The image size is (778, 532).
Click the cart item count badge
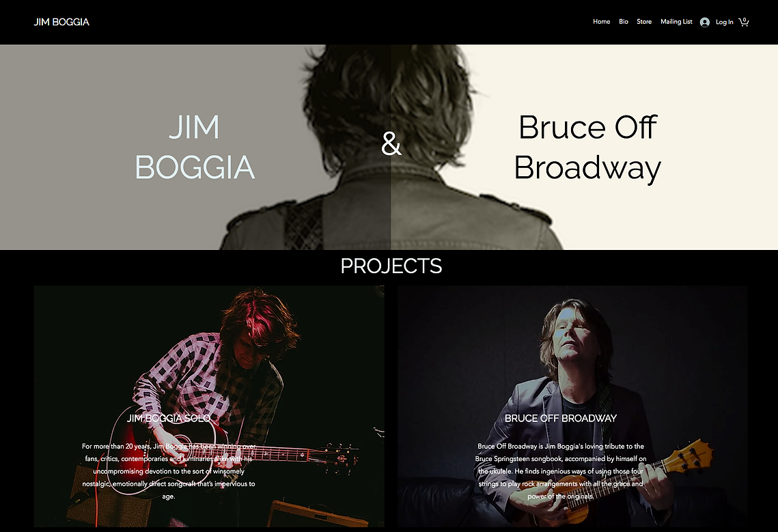coord(745,20)
